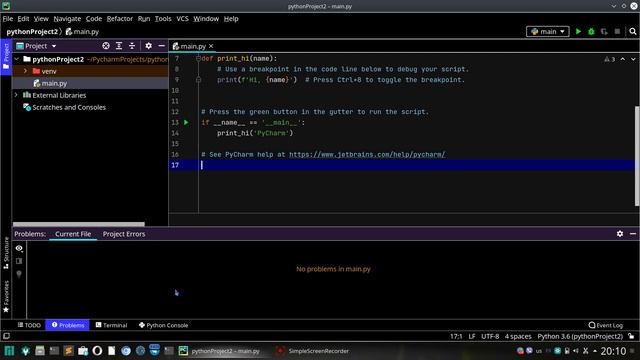Viewport: 640px width, 360px height.
Task: Click the Problems tool window button
Action: point(67,325)
